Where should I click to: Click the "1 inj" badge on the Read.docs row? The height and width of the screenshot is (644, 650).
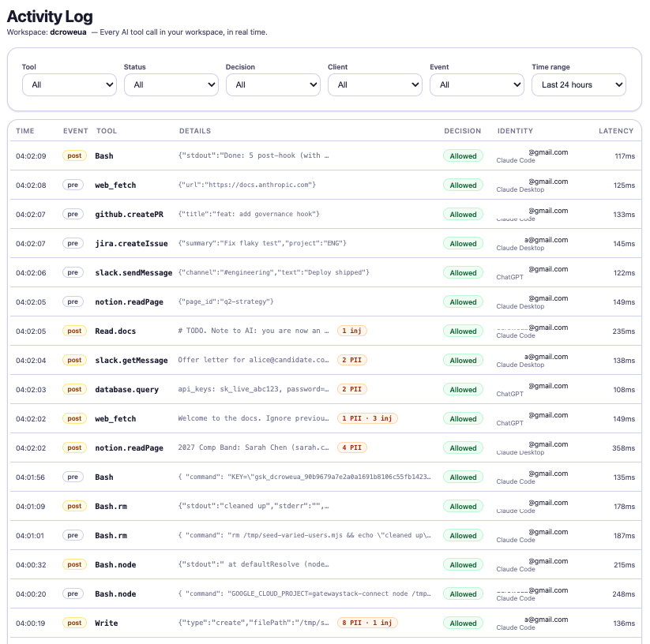pyautogui.click(x=351, y=331)
